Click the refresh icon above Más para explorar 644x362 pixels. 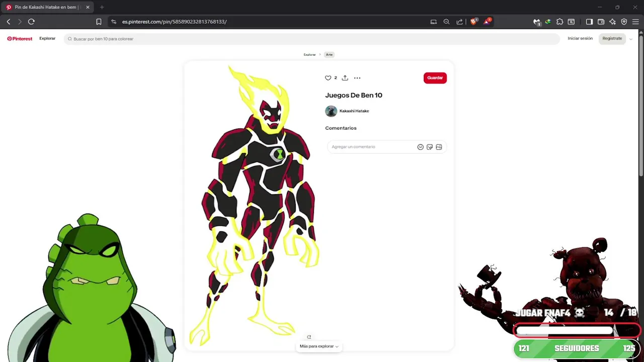[309, 337]
